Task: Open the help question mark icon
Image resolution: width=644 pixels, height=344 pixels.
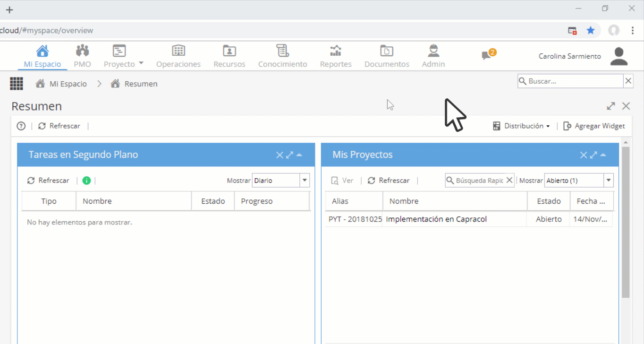Action: (21, 126)
